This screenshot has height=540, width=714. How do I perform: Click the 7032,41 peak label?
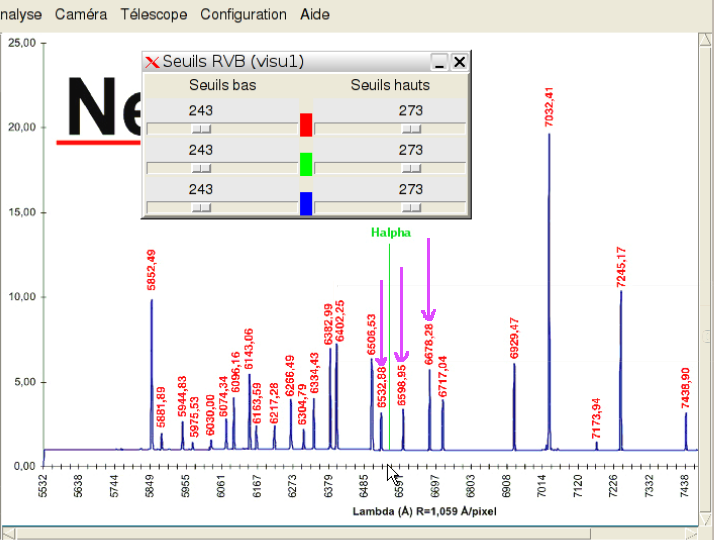click(x=549, y=107)
